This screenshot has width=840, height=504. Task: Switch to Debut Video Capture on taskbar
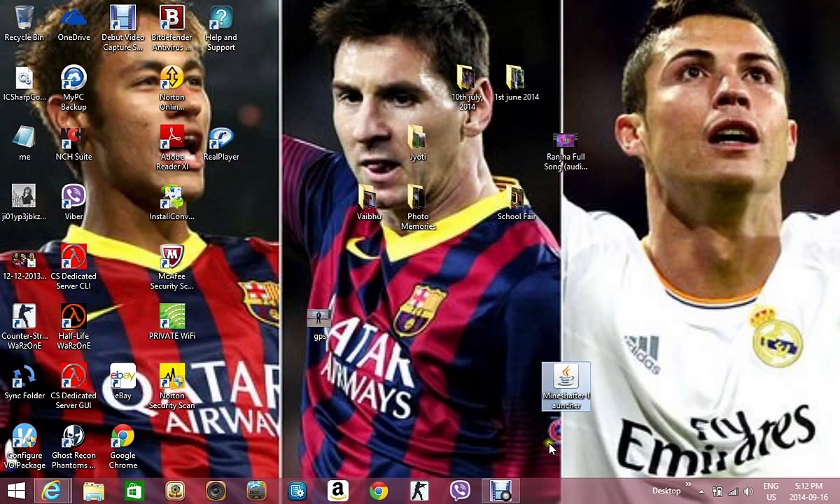pos(500,491)
